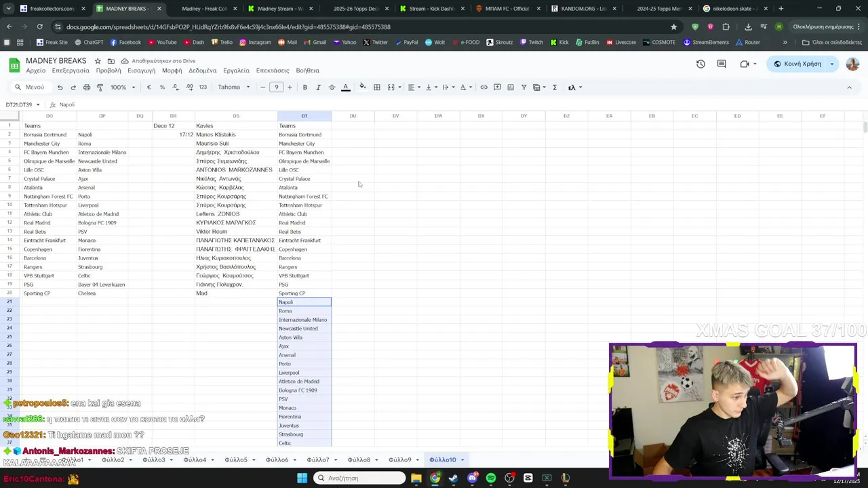This screenshot has width=868, height=488.
Task: Open the fill color picker
Action: click(x=363, y=87)
